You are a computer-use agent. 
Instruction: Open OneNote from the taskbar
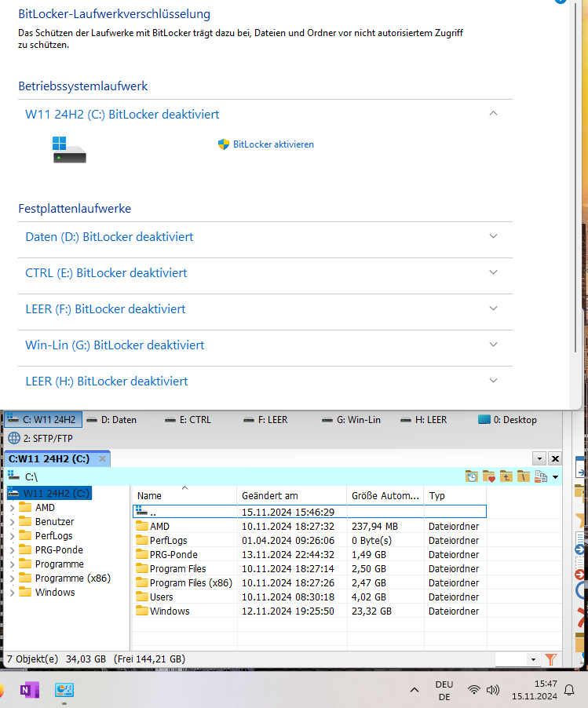point(29,690)
